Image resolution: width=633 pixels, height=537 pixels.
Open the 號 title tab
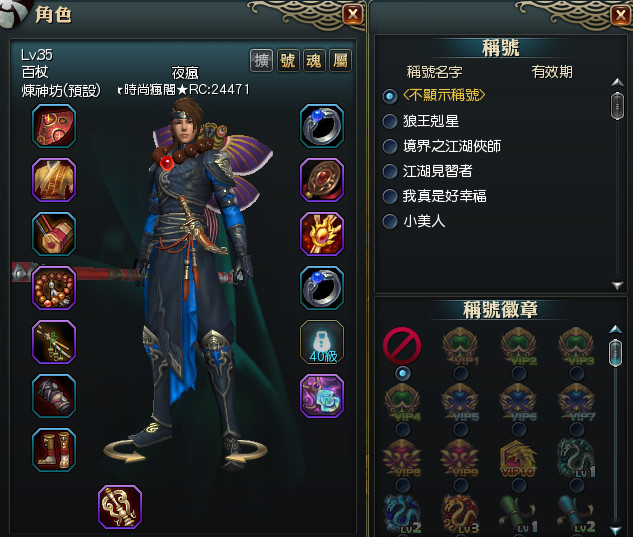pyautogui.click(x=288, y=61)
